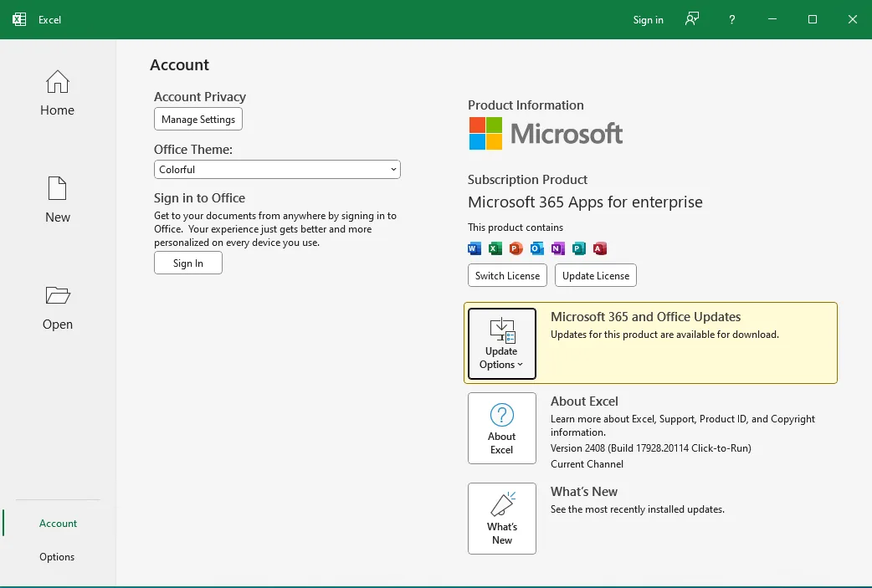872x588 pixels.
Task: Click the Sign In button under Sign in to Office
Action: [188, 263]
